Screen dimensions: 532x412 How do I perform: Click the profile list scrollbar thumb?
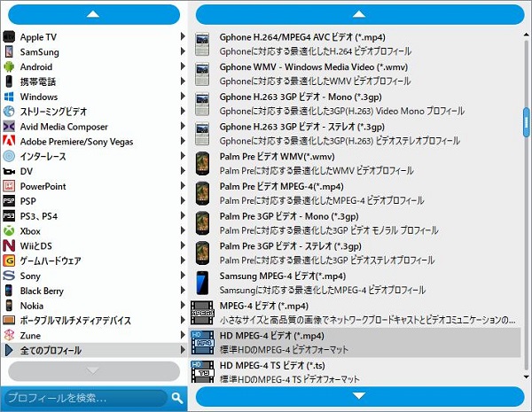tap(527, 122)
